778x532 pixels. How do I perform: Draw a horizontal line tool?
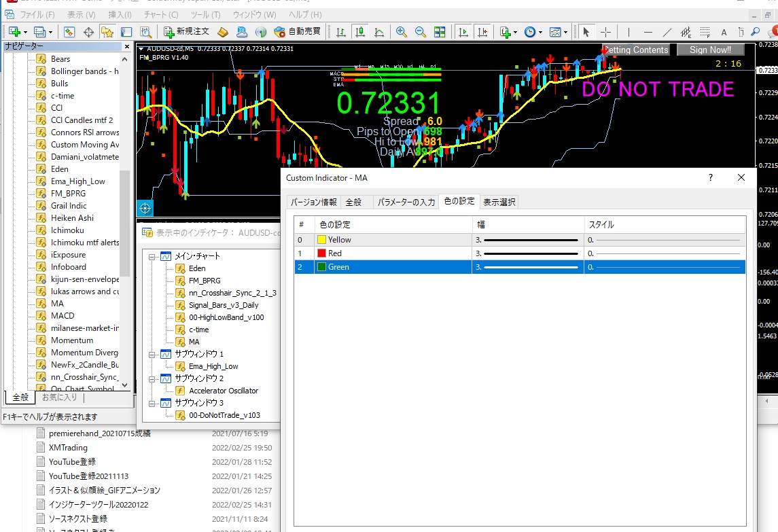pyautogui.click(x=648, y=32)
